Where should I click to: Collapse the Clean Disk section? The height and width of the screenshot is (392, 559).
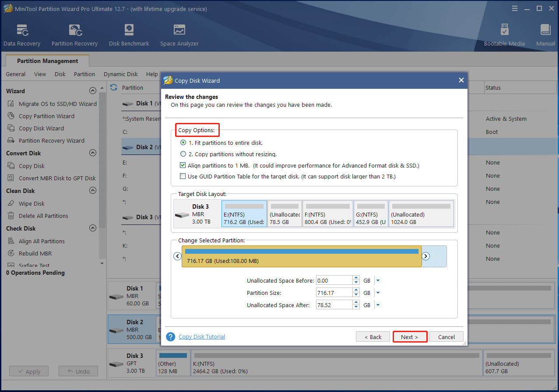click(92, 191)
